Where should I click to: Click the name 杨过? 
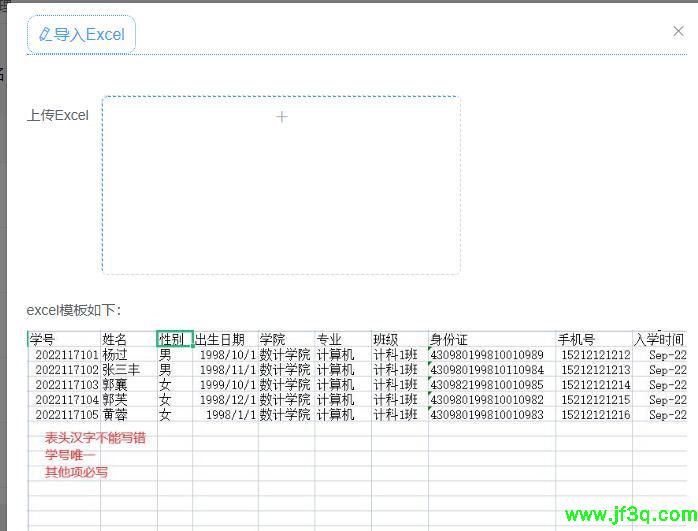pyautogui.click(x=115, y=355)
